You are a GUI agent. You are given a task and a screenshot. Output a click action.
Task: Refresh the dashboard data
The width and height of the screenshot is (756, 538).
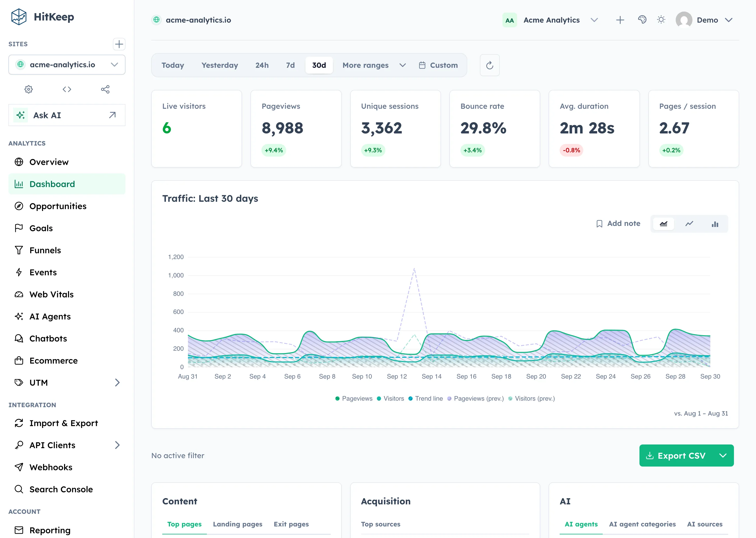click(490, 65)
